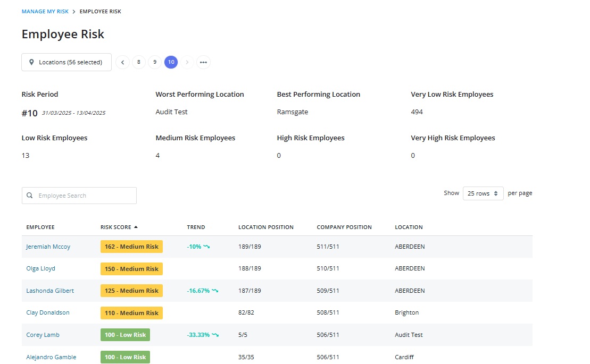Click location position 189/189
The width and height of the screenshot is (590, 364).
pos(250,247)
